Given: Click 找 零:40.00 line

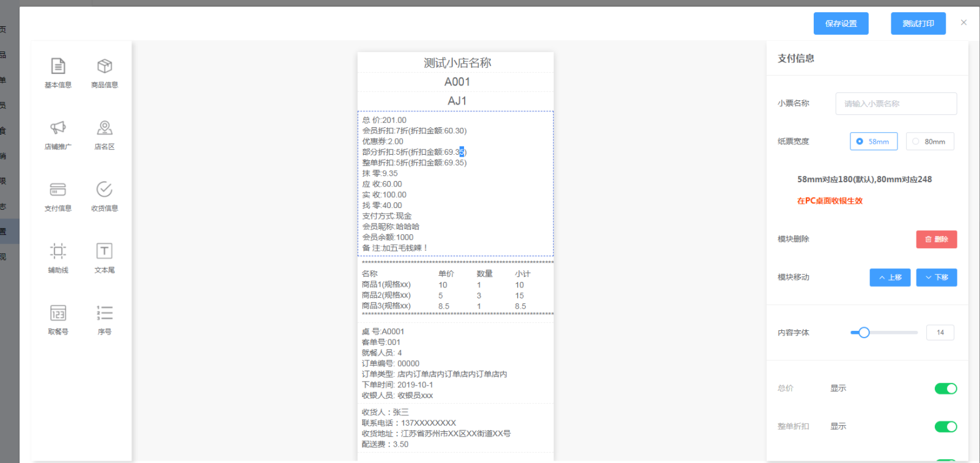Looking at the screenshot, I should click(x=382, y=206).
